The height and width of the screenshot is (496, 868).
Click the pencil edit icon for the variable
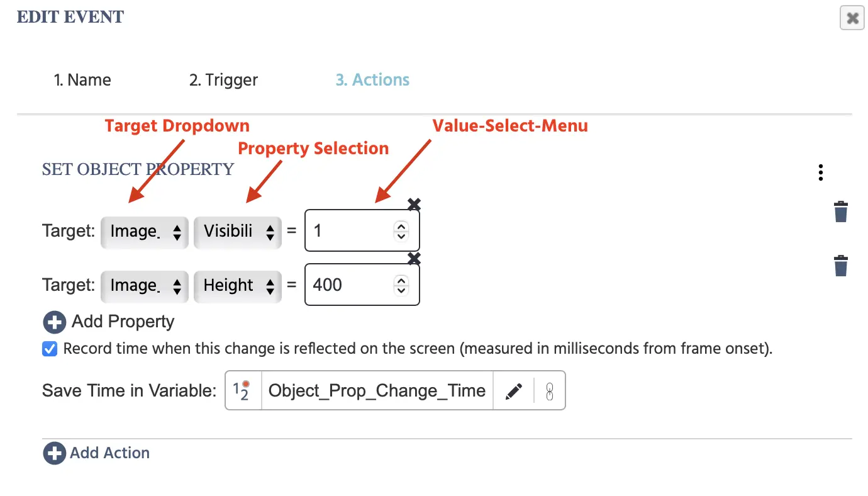coord(514,391)
